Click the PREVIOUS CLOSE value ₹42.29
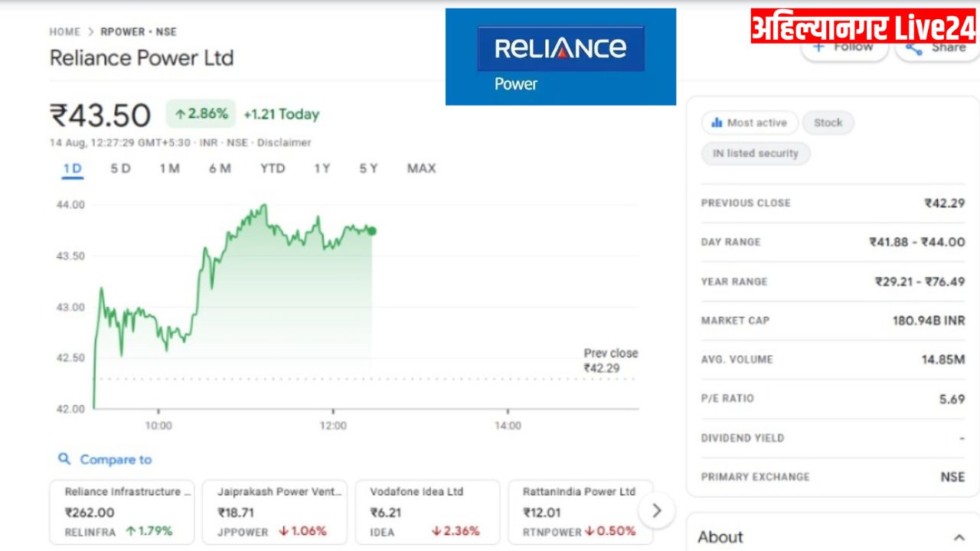The image size is (980, 551). [x=945, y=203]
